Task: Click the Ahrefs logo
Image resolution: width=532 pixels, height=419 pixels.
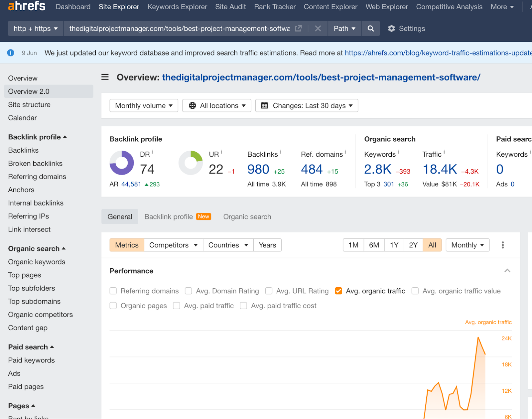Action: pyautogui.click(x=27, y=6)
